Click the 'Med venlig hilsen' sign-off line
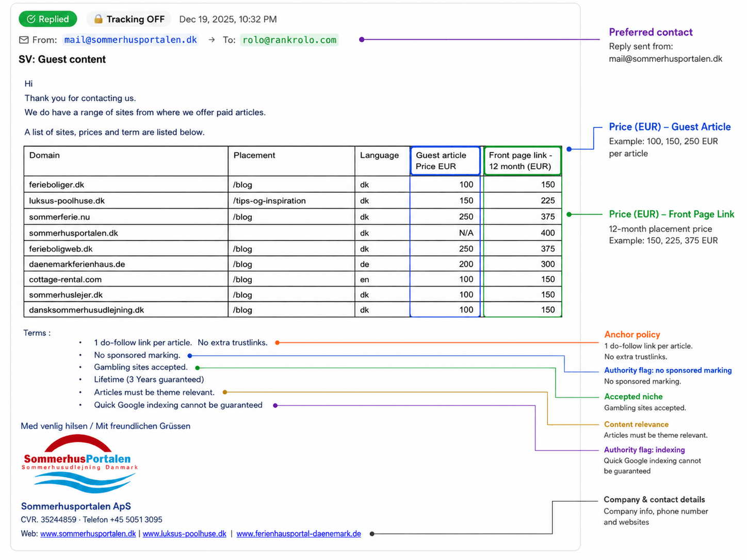 105,426
